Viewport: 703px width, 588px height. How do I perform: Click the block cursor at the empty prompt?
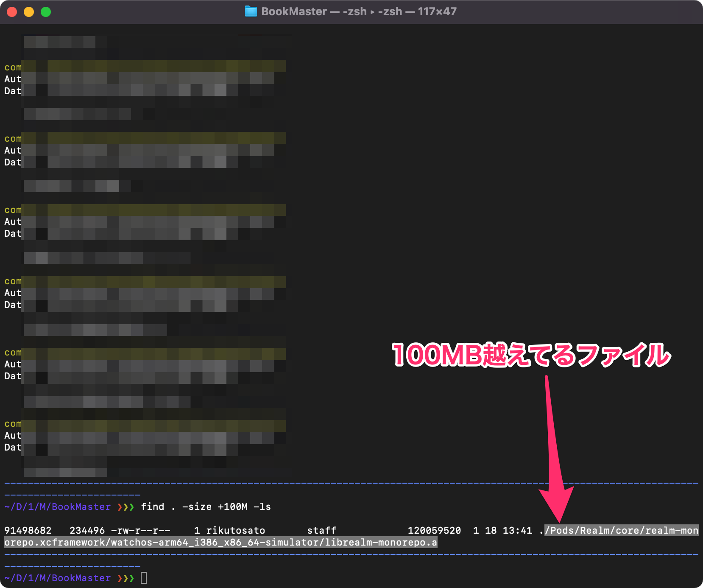(144, 578)
